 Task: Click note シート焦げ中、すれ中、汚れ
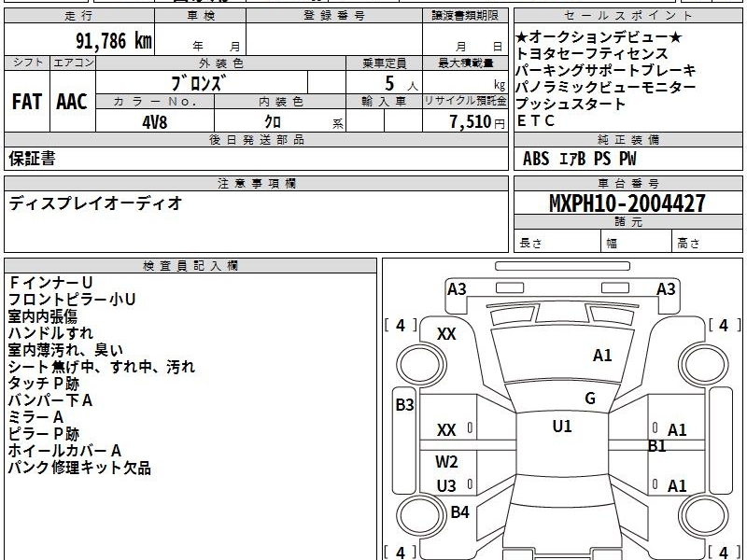click(102, 367)
